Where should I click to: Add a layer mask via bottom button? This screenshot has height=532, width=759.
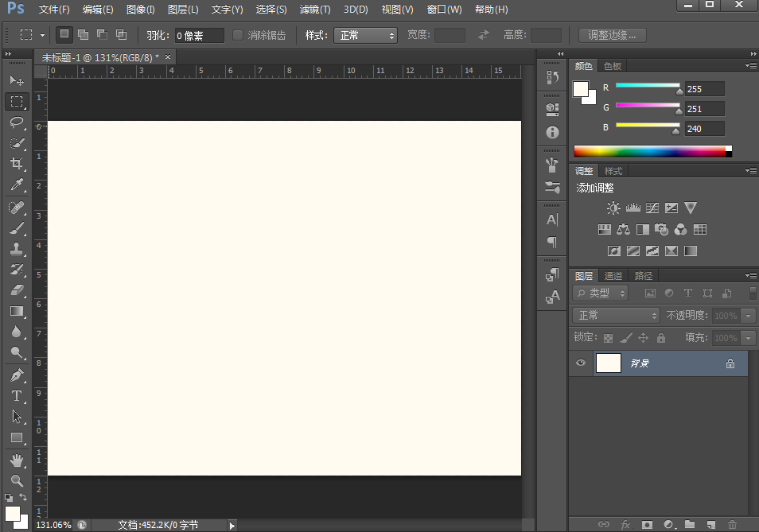coord(647,524)
